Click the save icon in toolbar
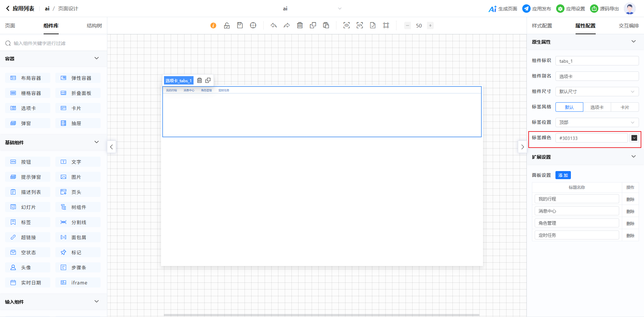The width and height of the screenshot is (644, 317). pyautogui.click(x=240, y=25)
